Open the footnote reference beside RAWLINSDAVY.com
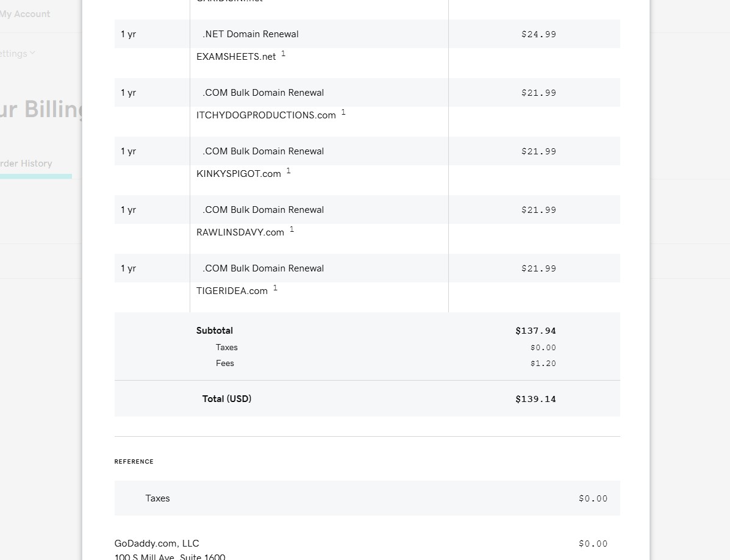Image resolution: width=730 pixels, height=560 pixels. coord(292,229)
